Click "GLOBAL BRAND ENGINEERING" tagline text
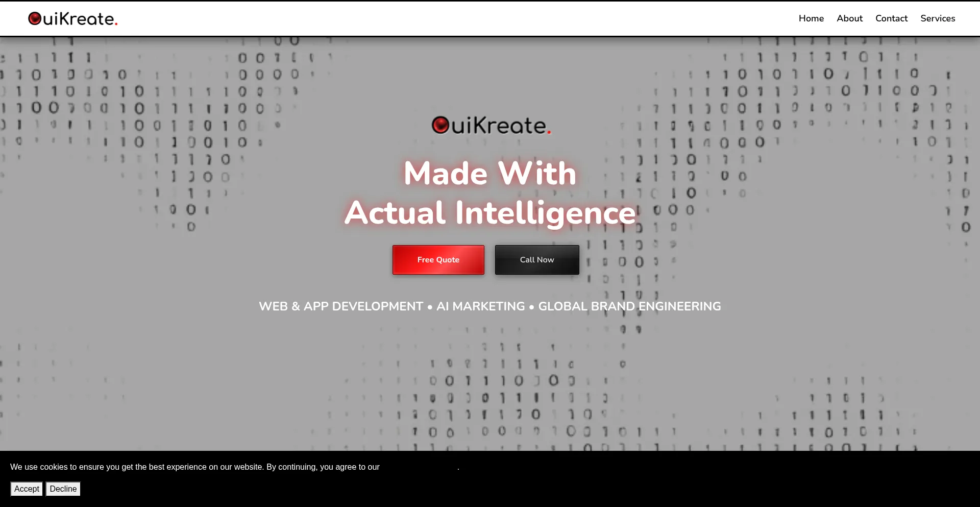The width and height of the screenshot is (980, 507). click(629, 306)
